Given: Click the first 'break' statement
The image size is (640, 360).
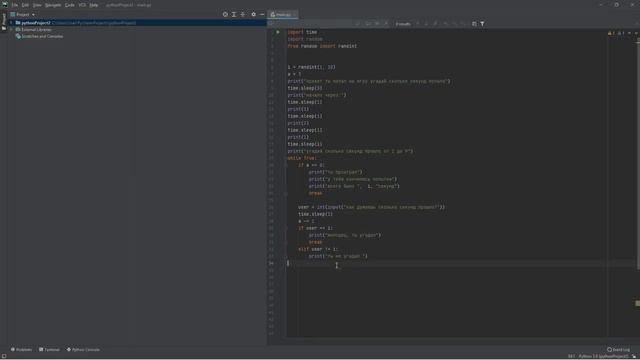Looking at the screenshot, I should 315,193.
